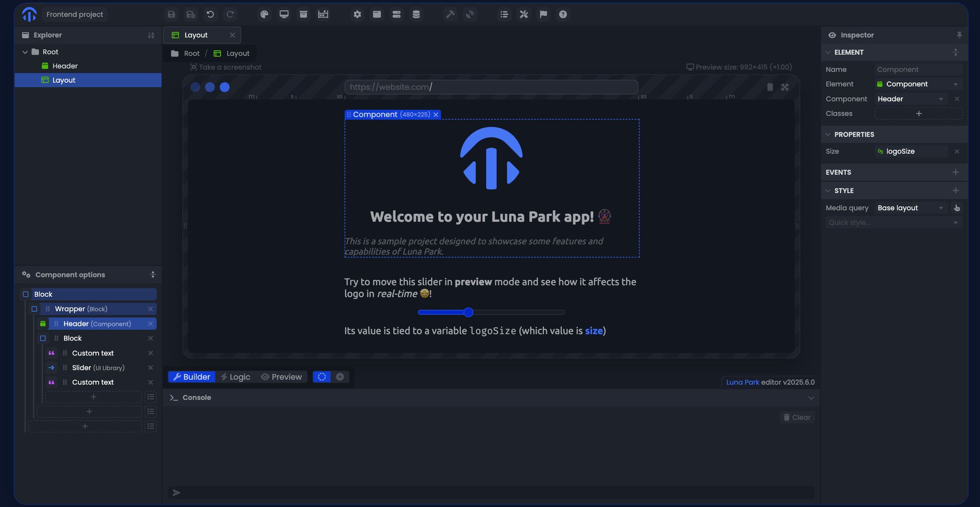980x507 pixels.
Task: Click the flag icon in toolbar
Action: (x=543, y=14)
